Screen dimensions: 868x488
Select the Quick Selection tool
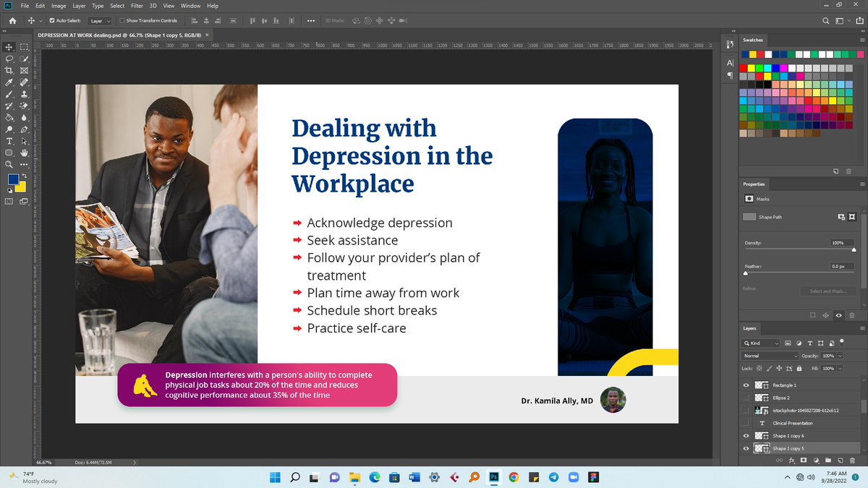click(x=24, y=59)
